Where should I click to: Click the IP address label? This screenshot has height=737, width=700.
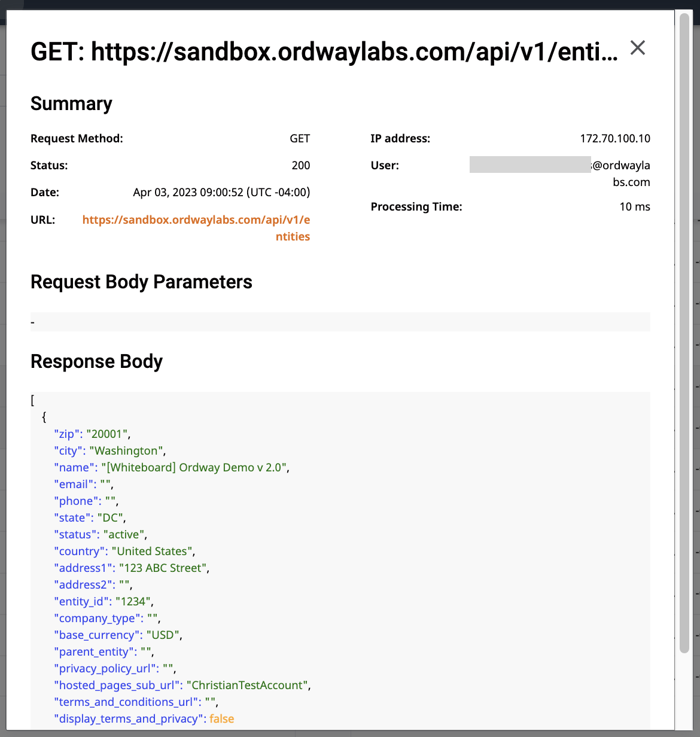tap(400, 138)
